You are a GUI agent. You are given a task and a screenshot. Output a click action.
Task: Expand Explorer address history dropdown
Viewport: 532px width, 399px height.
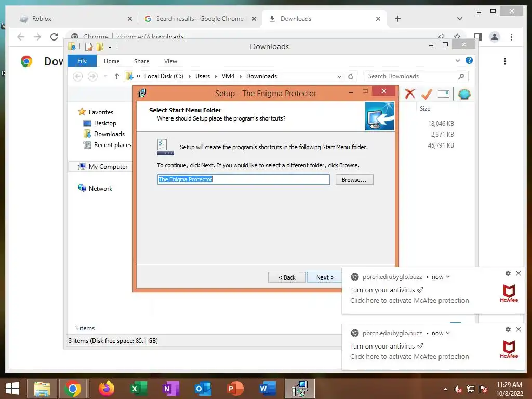click(x=339, y=77)
